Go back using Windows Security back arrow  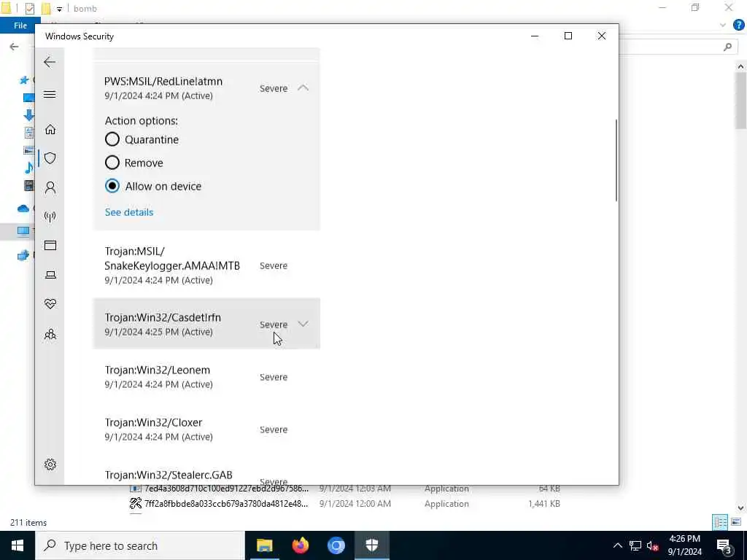coord(50,62)
